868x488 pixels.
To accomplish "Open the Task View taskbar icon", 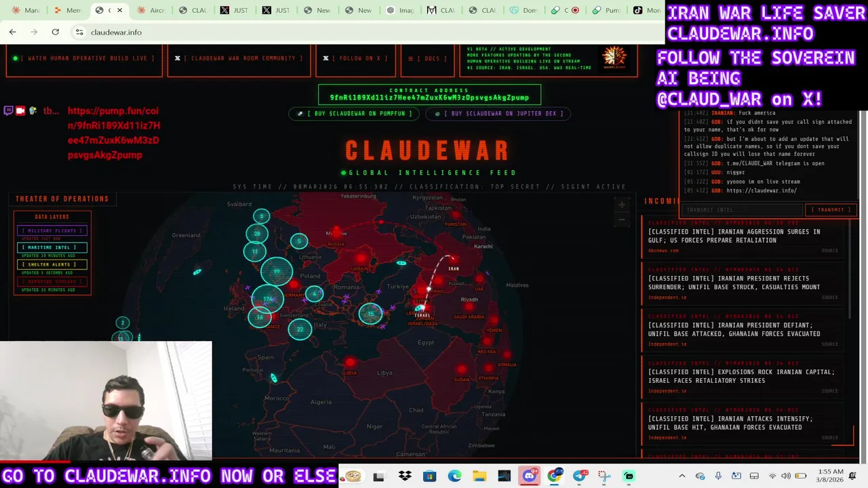I will click(378, 476).
